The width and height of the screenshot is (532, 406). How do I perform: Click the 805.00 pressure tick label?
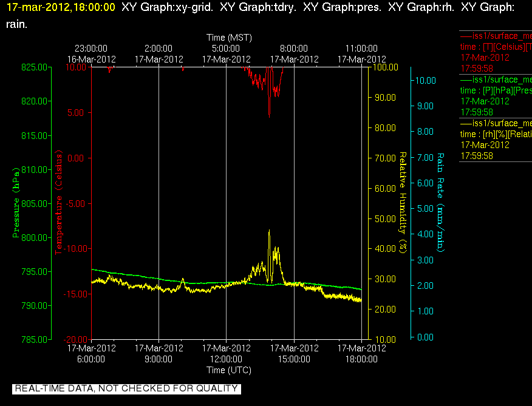pyautogui.click(x=34, y=203)
